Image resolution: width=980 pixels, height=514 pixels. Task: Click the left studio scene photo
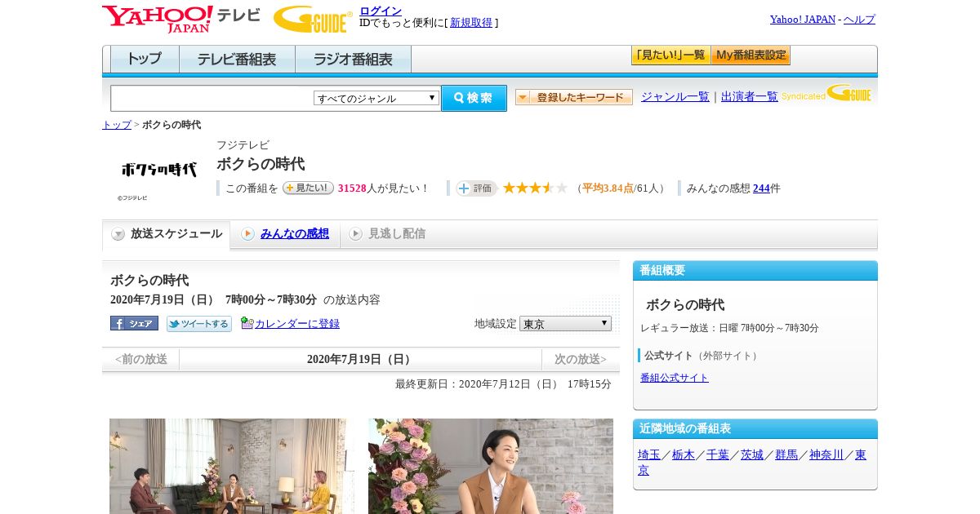(232, 466)
